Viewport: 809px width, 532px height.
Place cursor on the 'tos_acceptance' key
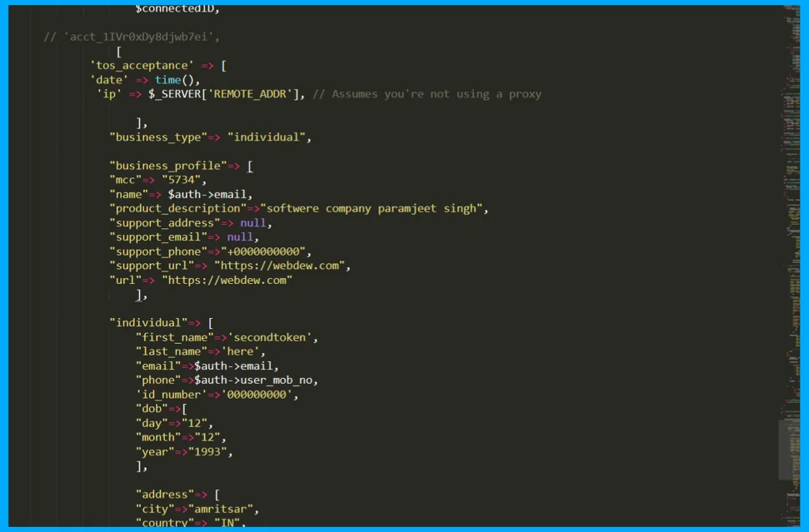click(x=139, y=66)
